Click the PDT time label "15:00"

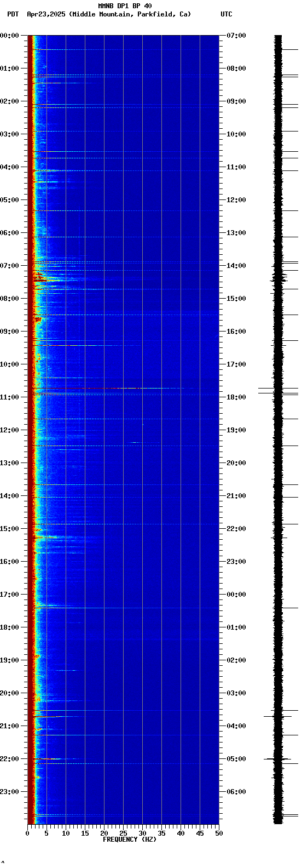click(9, 529)
